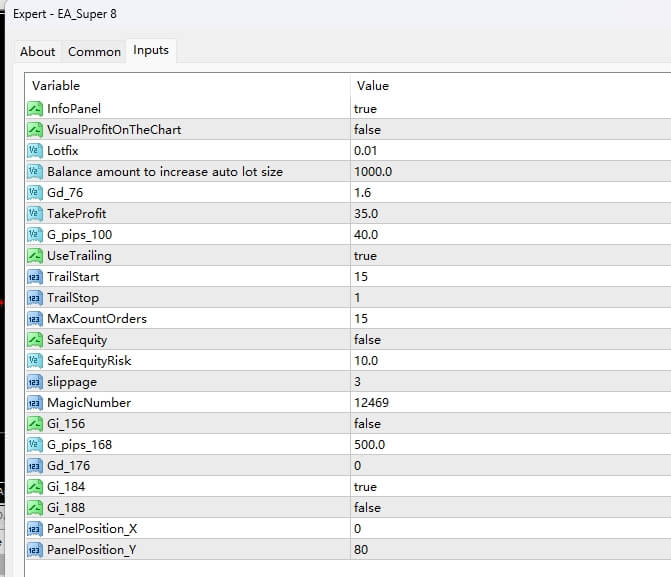
Task: Open the Gi_156 false value dropdown
Action: (x=367, y=423)
